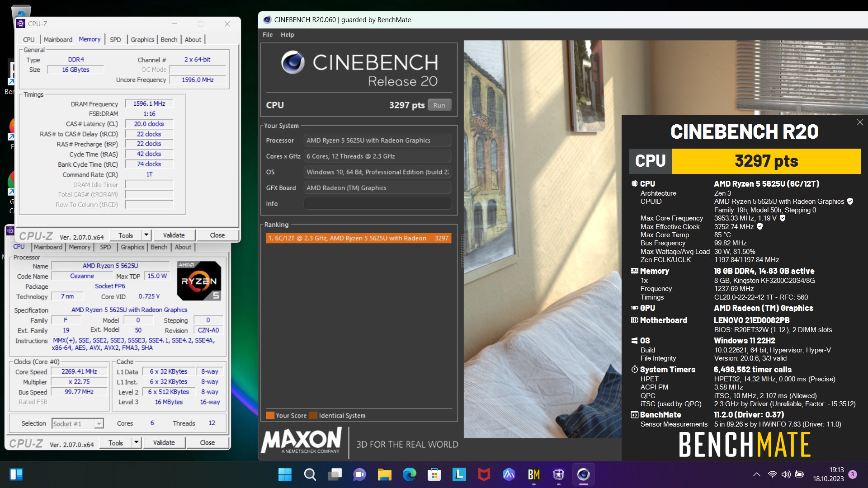Show hidden tray icons chevron
Screen dimensions: 868x488
[756, 474]
